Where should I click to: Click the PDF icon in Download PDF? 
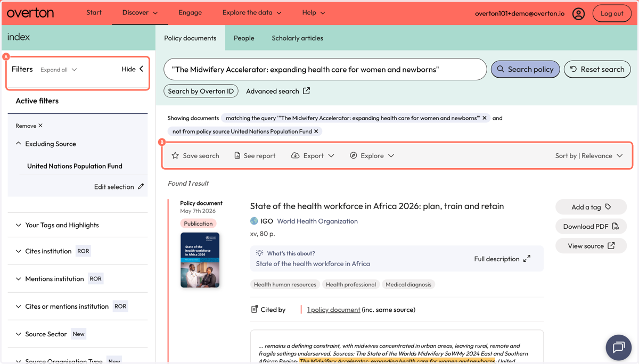616,226
